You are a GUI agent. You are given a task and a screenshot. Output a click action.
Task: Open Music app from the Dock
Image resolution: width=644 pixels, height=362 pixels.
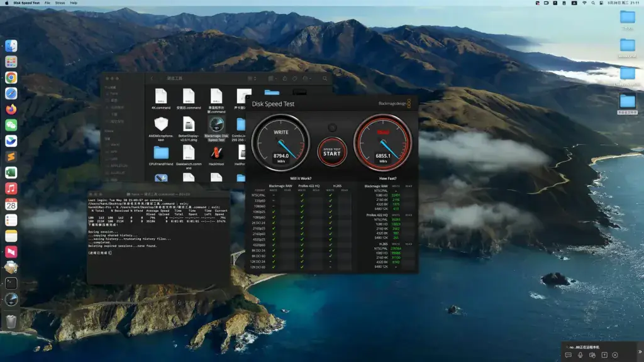pyautogui.click(x=11, y=189)
